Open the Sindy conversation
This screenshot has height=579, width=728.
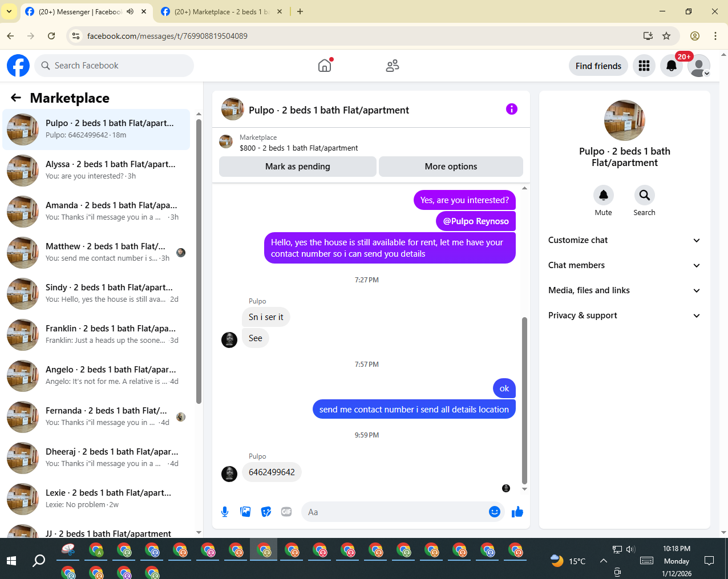[x=96, y=294]
